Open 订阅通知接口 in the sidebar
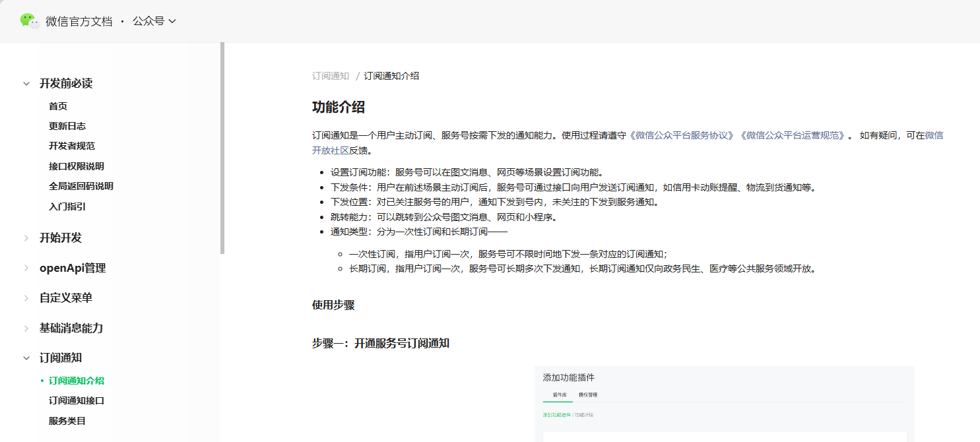980x442 pixels. 77,400
